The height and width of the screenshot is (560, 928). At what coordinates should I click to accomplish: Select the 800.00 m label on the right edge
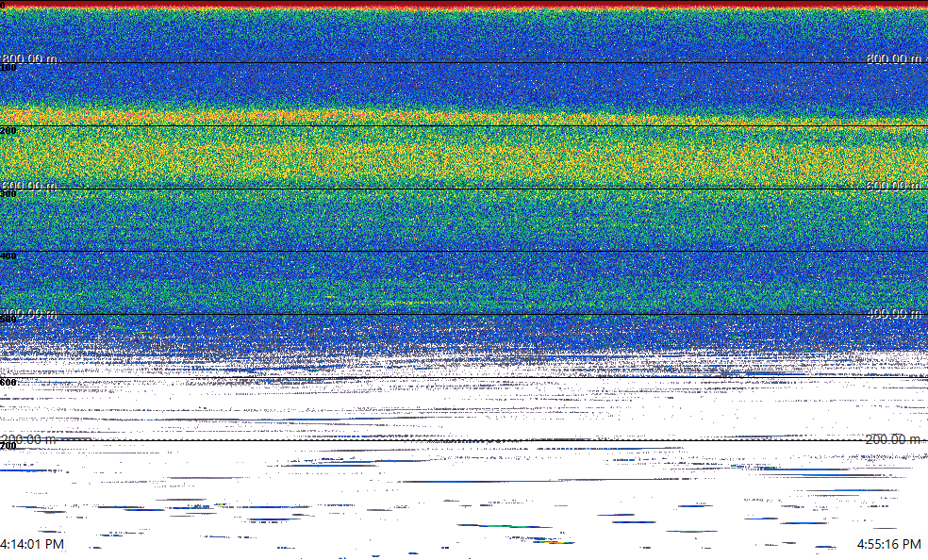click(x=894, y=58)
